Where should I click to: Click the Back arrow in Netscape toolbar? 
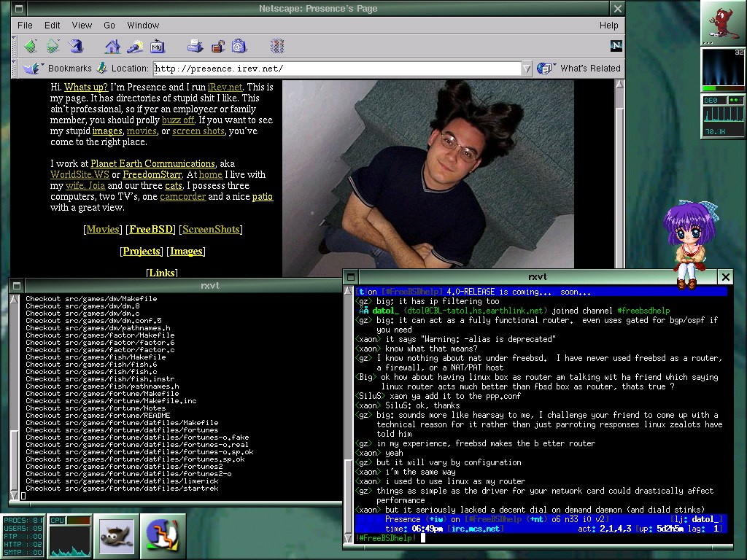(x=30, y=47)
